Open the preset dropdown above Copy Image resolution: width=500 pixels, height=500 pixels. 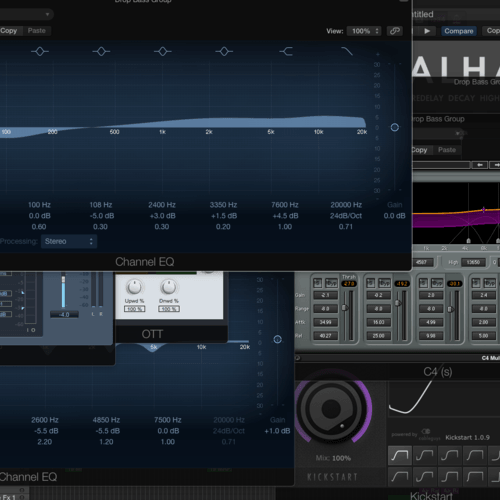coord(26,14)
